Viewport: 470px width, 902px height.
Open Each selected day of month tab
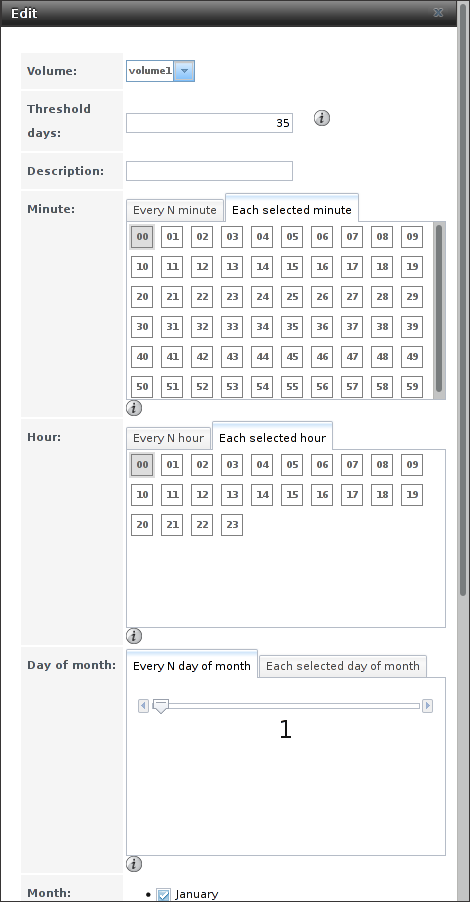pos(343,666)
